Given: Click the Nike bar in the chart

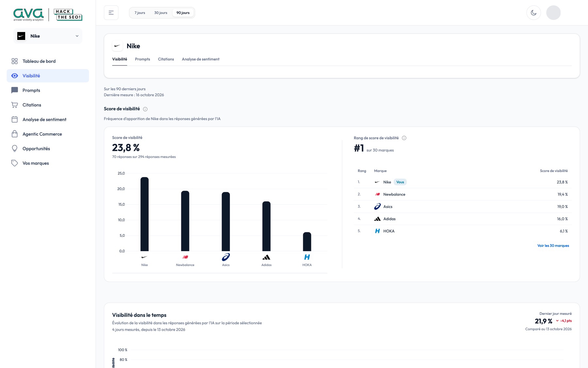Looking at the screenshot, I should coord(144,214).
